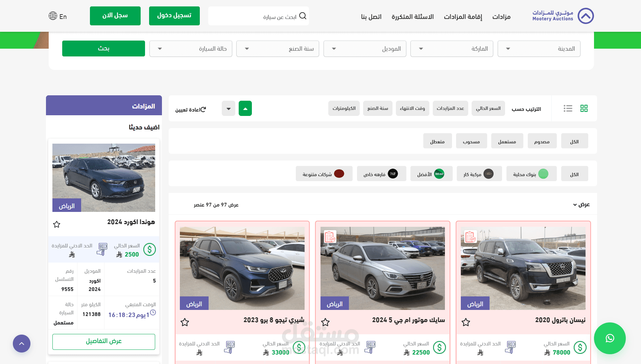Viewport: 641px width, 364px height.
Task: Open the Honda Accord car photo
Action: coord(104,178)
